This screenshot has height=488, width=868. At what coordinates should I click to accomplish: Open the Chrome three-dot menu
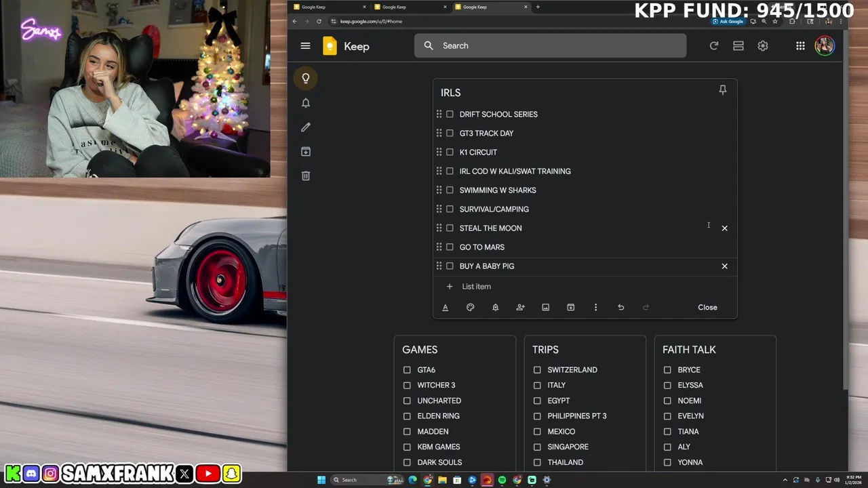(x=842, y=21)
